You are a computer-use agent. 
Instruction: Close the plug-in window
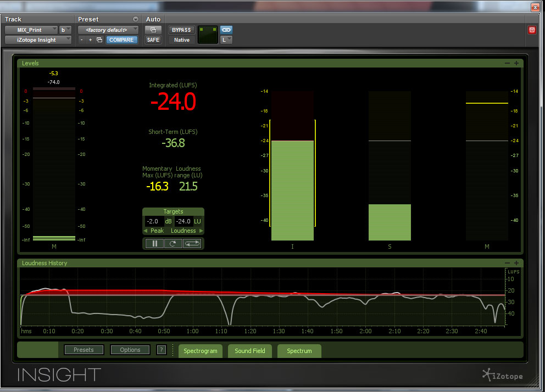coord(535,7)
